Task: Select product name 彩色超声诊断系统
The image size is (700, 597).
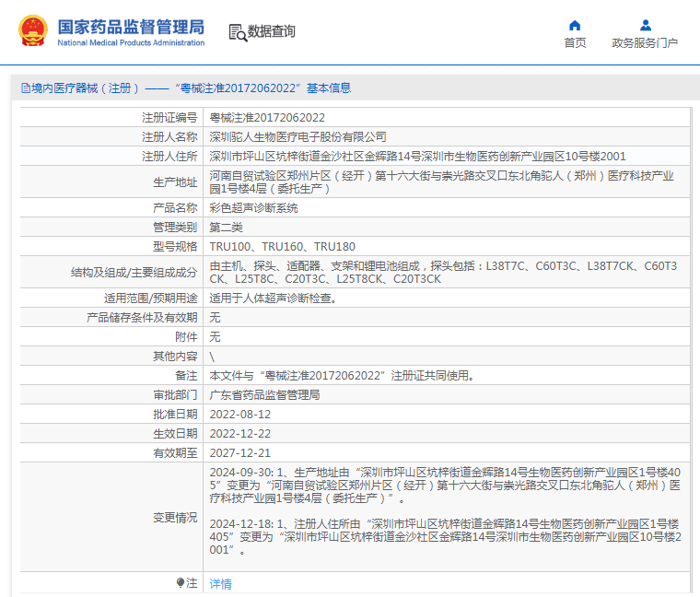Action: (253, 208)
